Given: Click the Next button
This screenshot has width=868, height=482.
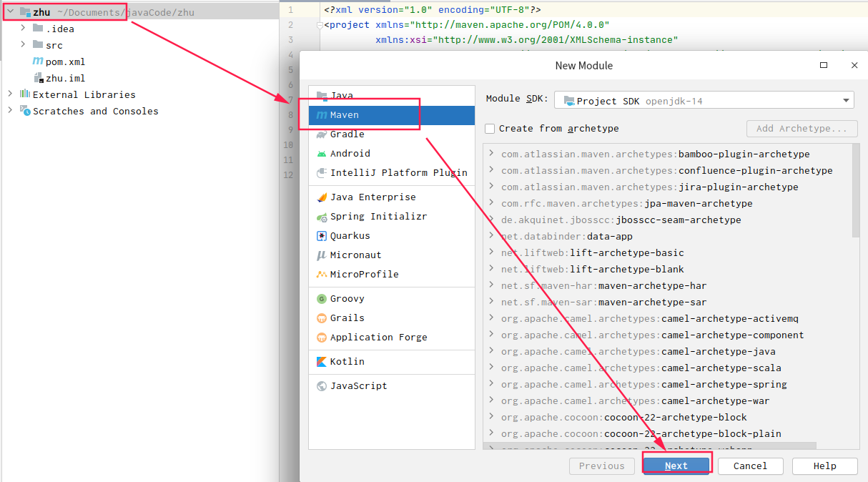Looking at the screenshot, I should (676, 466).
